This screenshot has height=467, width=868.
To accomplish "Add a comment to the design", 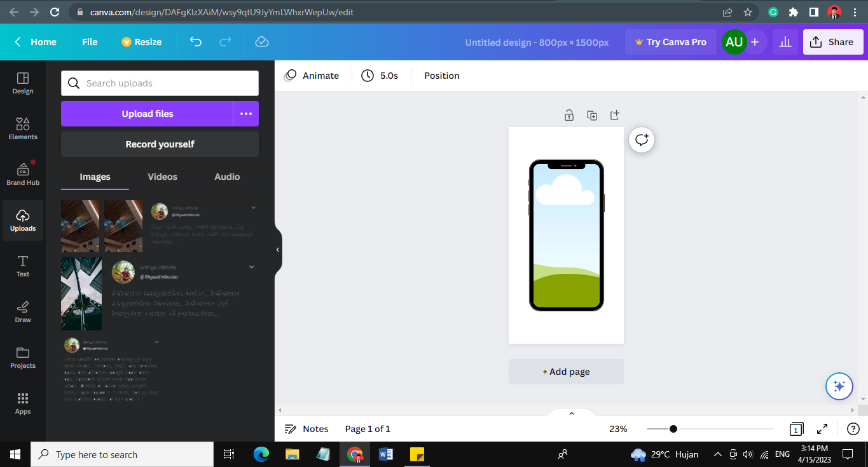I will click(641, 140).
